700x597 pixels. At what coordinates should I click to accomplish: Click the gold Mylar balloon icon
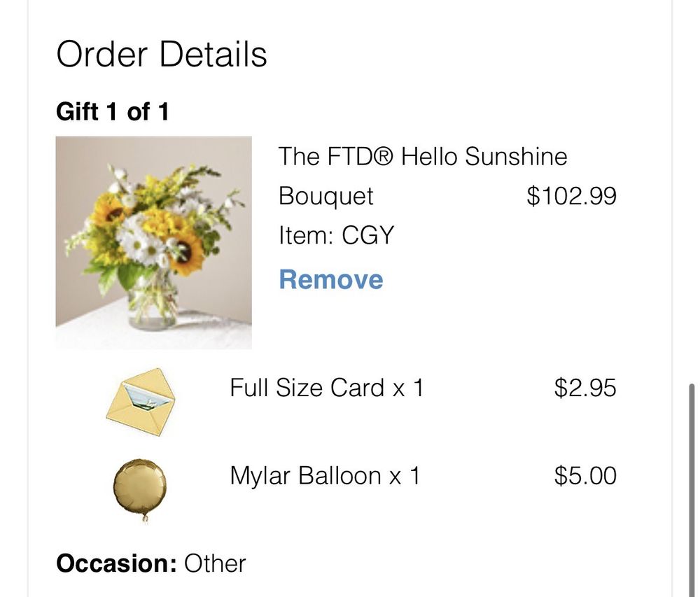coord(140,485)
